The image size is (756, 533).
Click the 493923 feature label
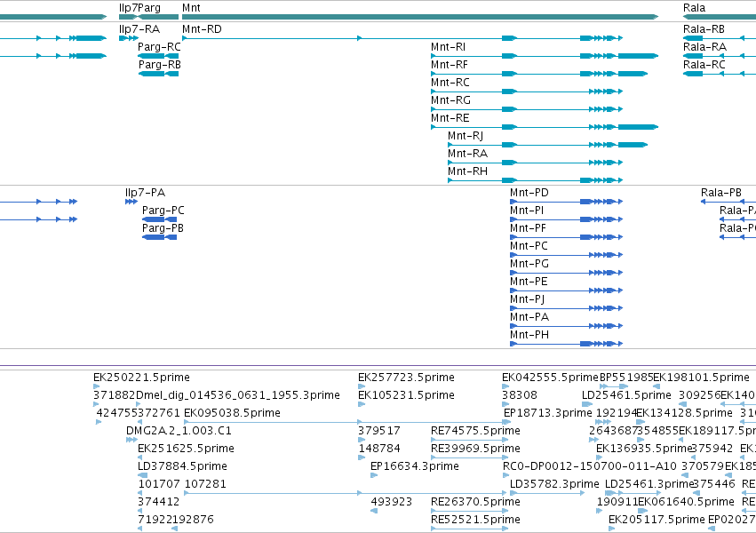[391, 502]
